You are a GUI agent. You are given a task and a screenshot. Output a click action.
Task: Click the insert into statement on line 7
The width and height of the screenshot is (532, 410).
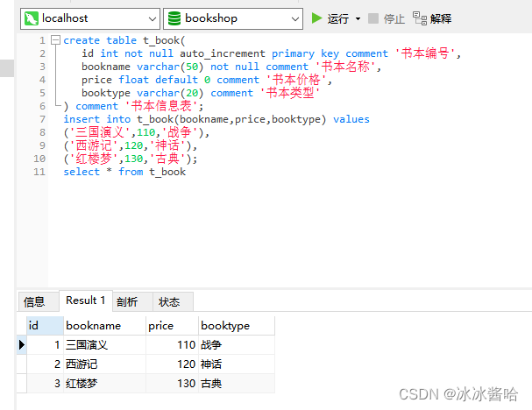[216, 119]
